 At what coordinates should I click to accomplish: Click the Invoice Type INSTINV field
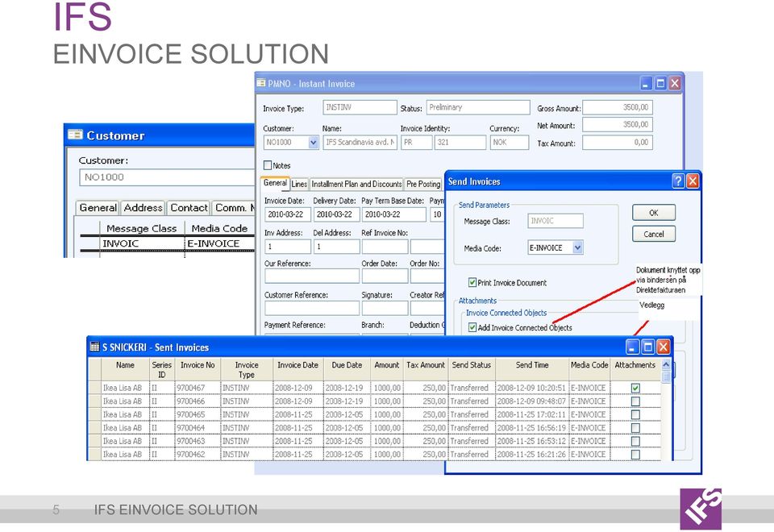click(x=360, y=107)
